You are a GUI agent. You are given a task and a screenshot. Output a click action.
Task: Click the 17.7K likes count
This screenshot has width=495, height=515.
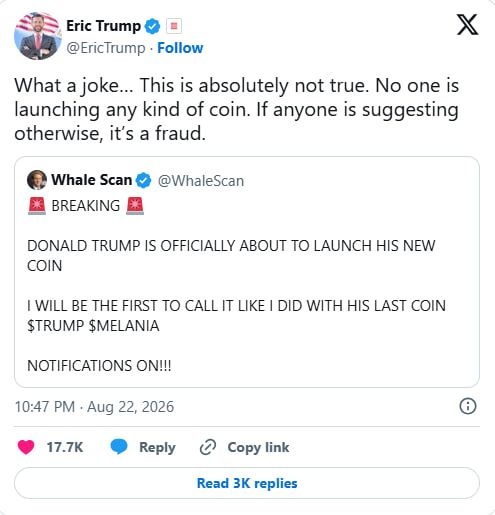click(x=65, y=447)
